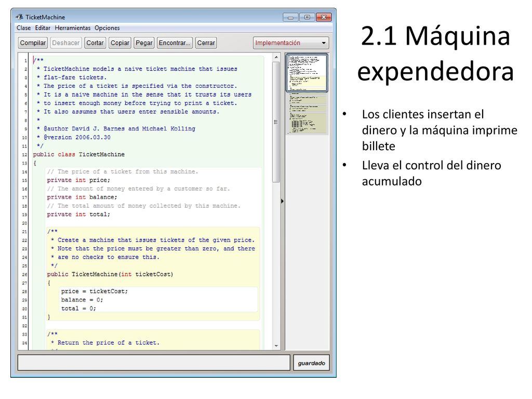The width and height of the screenshot is (532, 399).
Task: Click the empty message field at the bottom of the editor
Action: click(154, 363)
